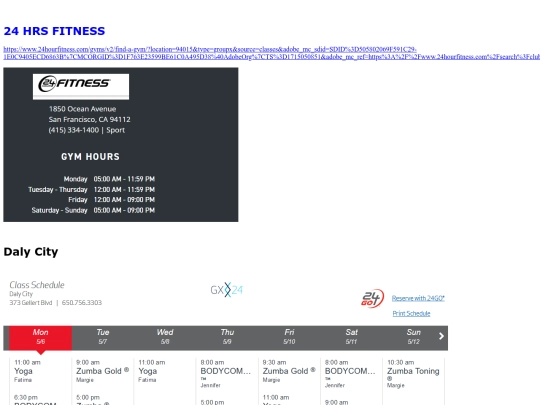Select the Mon 5/6 schedule tab
Image resolution: width=540 pixels, height=405 pixels.
[x=41, y=338]
